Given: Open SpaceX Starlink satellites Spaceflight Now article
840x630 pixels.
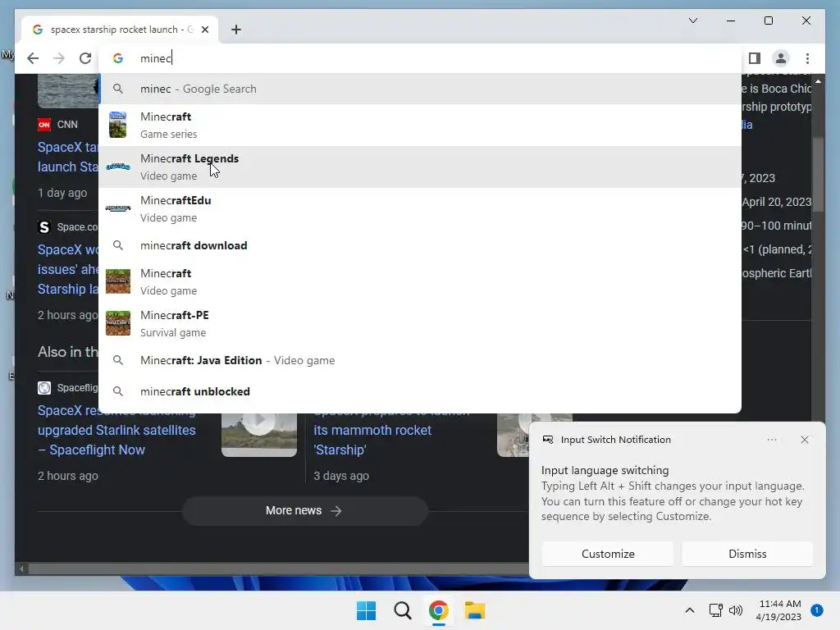Looking at the screenshot, I should [116, 430].
